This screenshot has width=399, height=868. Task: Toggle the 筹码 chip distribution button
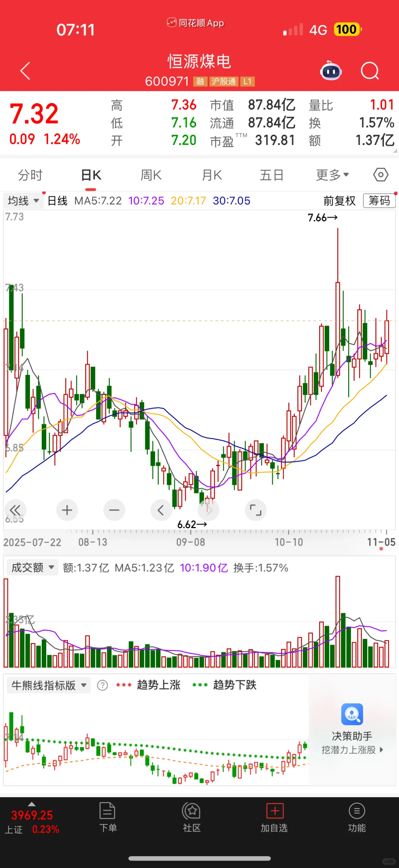coord(379,201)
